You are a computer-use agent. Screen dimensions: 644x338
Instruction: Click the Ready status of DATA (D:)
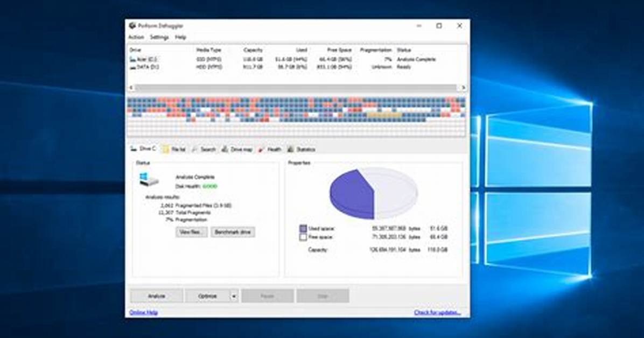coord(404,67)
